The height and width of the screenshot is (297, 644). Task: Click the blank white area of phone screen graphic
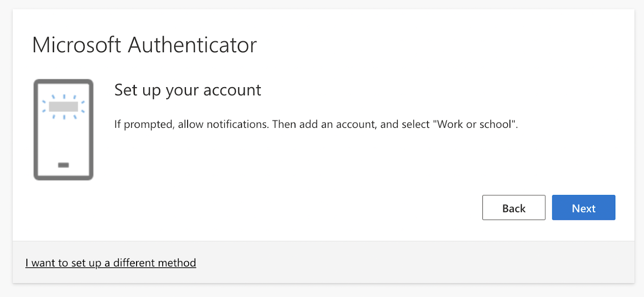click(x=64, y=139)
